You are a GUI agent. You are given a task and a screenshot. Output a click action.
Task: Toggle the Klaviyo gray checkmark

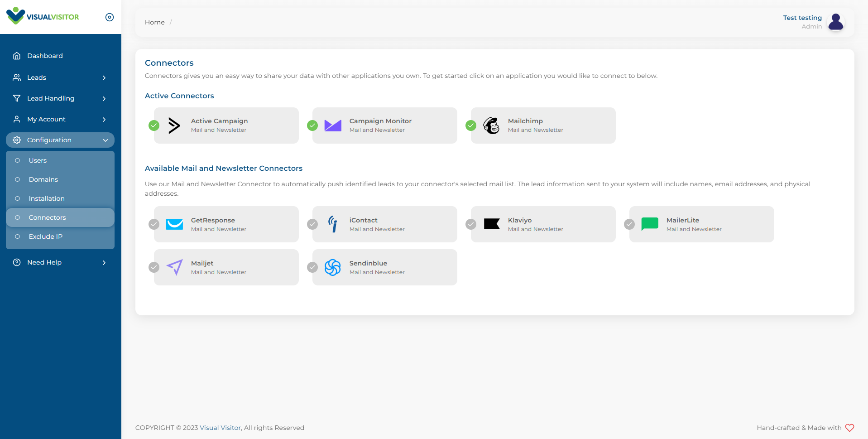point(471,224)
